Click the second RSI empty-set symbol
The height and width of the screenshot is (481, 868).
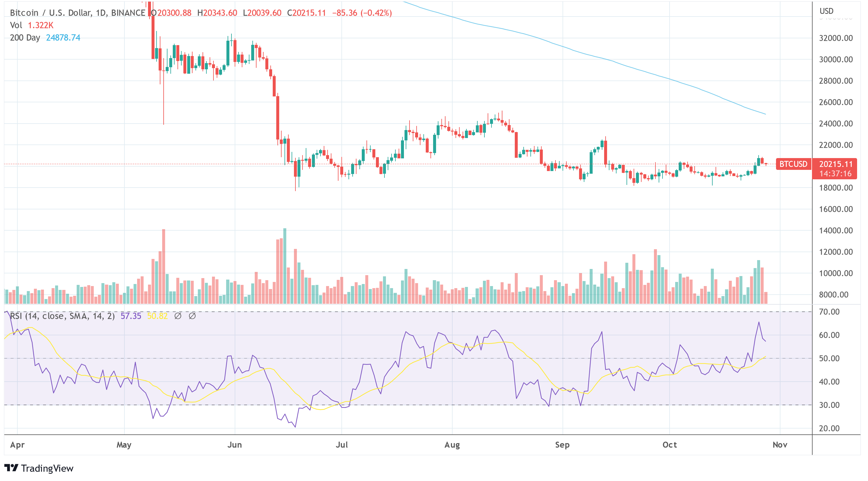pos(192,316)
